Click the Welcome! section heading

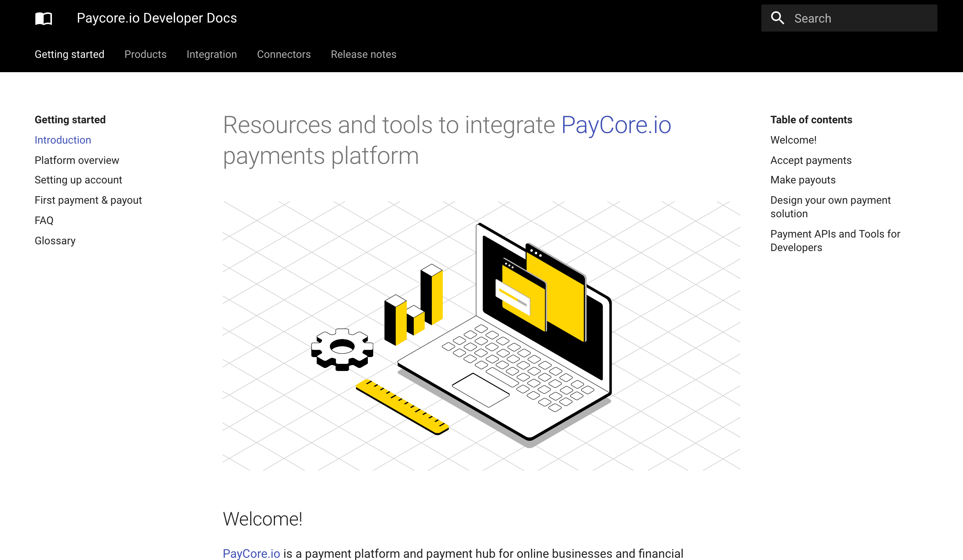(x=263, y=519)
